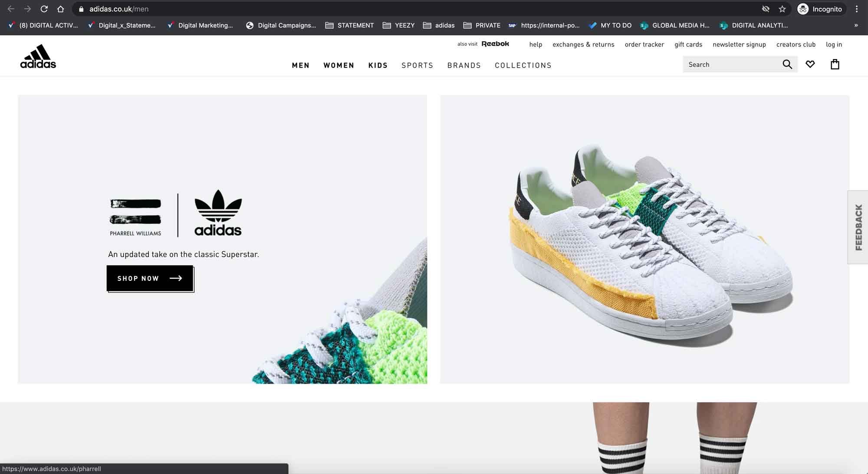Open the '(8) DIGITAL ACTIV...' bookmark

[x=43, y=25]
